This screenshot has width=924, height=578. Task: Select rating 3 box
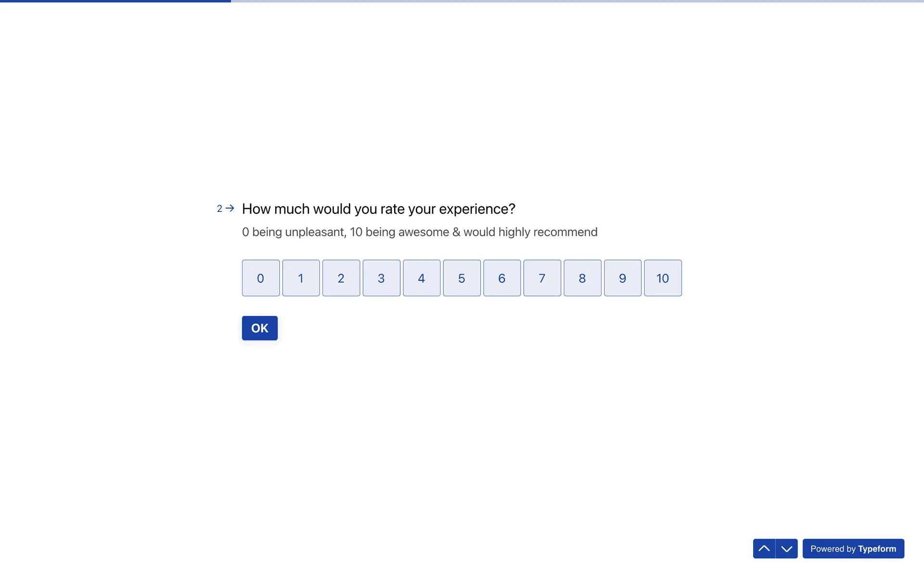(381, 278)
